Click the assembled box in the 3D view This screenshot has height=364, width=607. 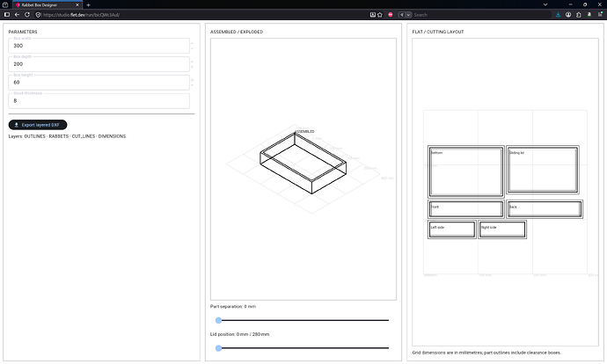pos(303,164)
